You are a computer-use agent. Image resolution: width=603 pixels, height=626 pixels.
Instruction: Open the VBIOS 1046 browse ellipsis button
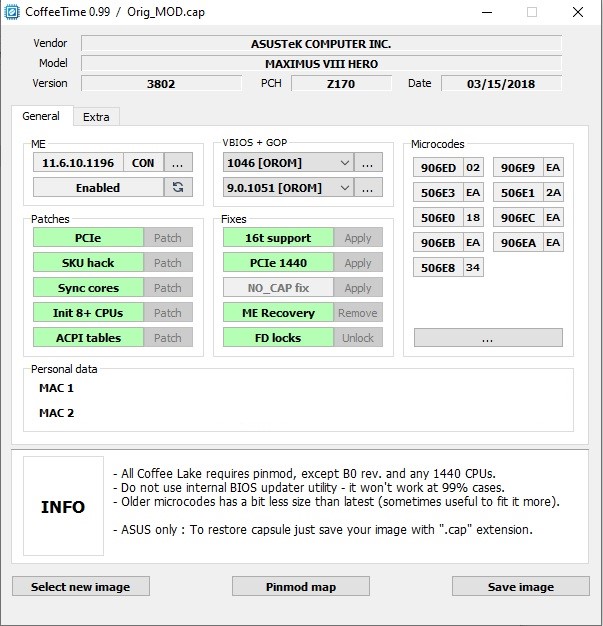[368, 162]
